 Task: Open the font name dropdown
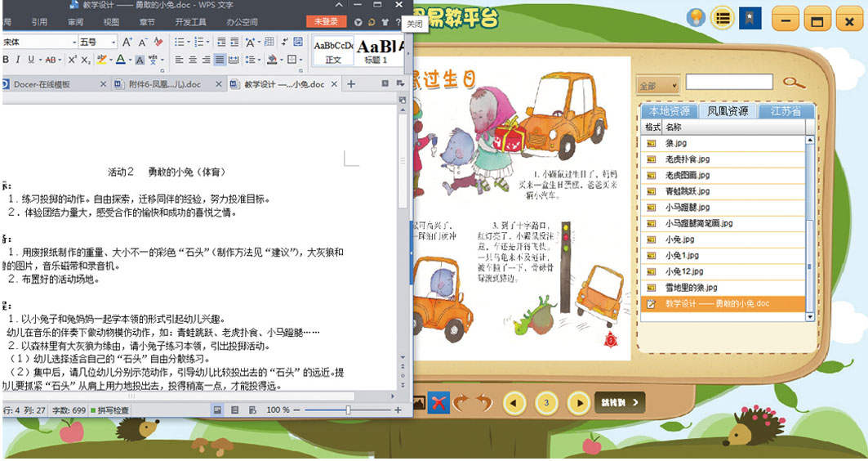coord(75,43)
